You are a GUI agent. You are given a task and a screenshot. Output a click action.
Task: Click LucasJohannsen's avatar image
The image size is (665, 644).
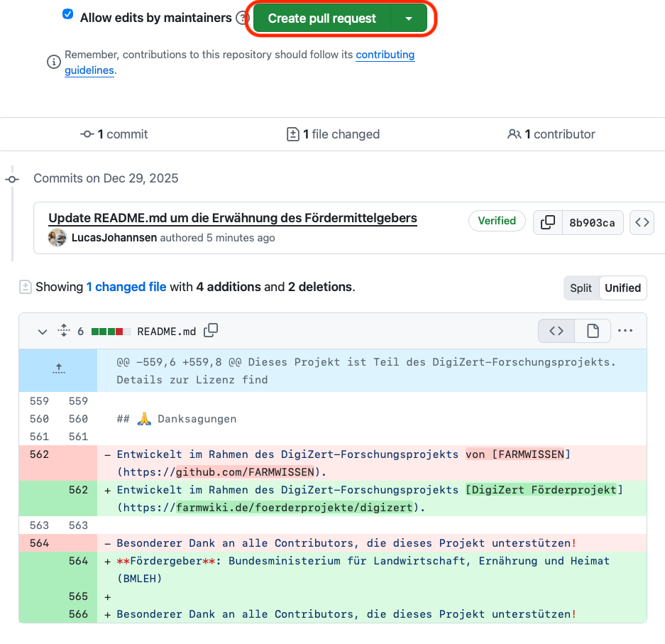pos(57,238)
